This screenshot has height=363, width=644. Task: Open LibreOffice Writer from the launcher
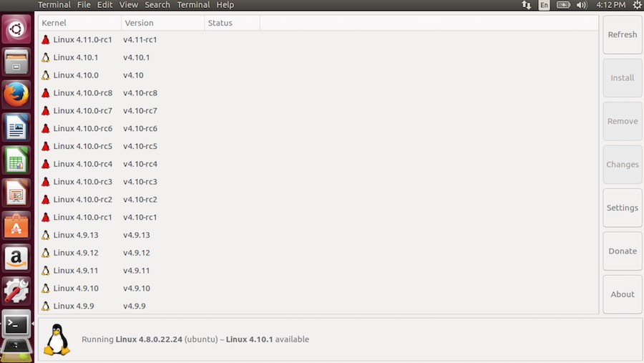(x=16, y=128)
